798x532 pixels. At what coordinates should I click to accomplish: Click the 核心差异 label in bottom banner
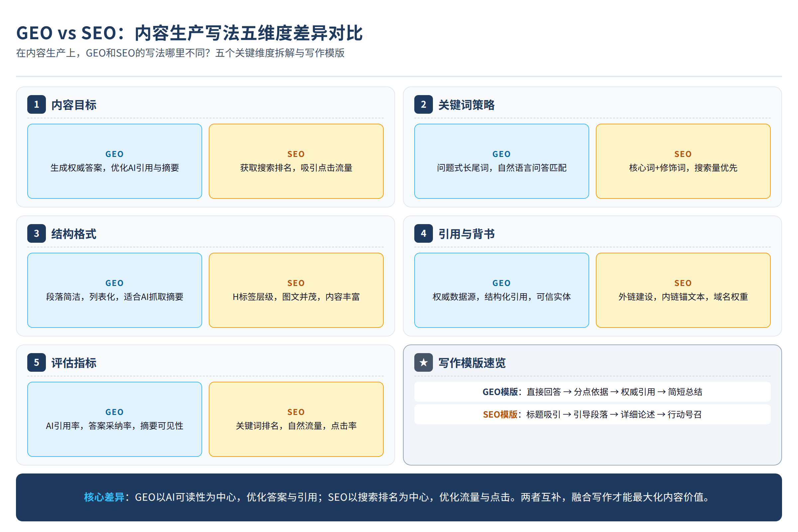coord(104,497)
